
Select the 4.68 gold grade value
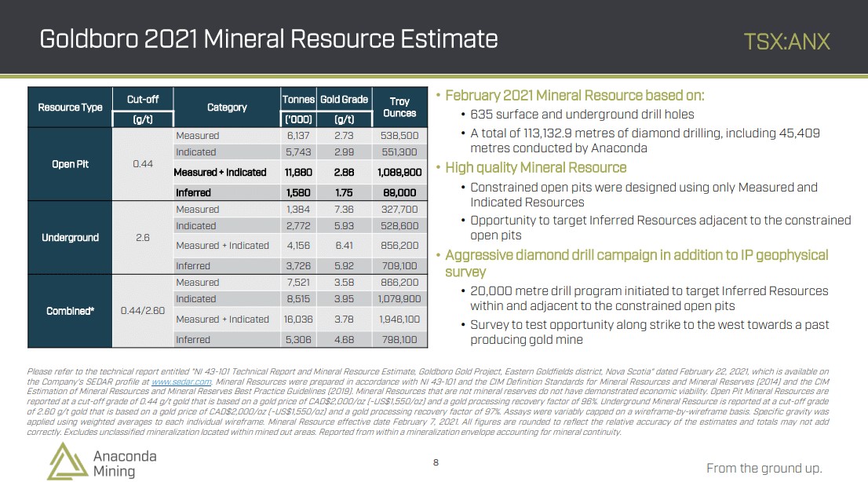[345, 340]
